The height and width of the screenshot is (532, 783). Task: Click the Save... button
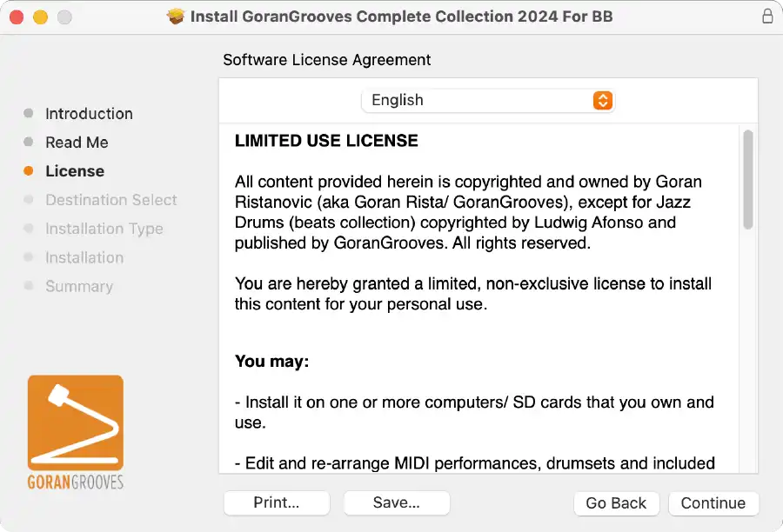[x=397, y=502]
